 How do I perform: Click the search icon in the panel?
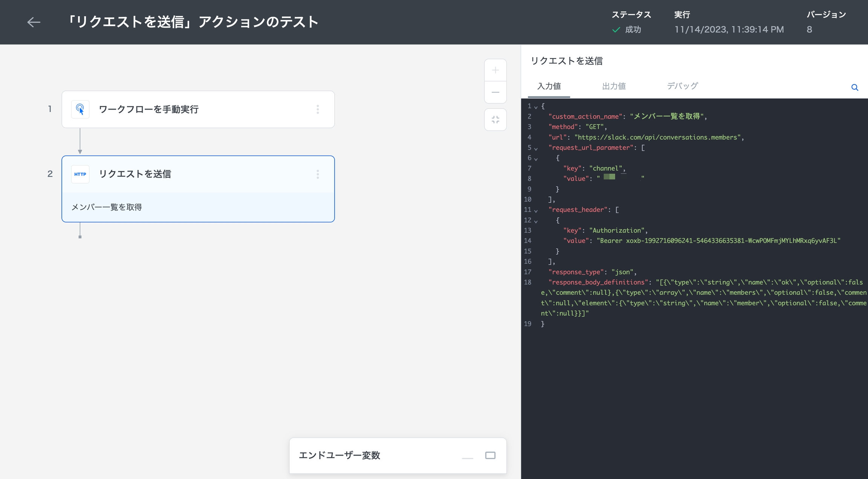pyautogui.click(x=854, y=87)
